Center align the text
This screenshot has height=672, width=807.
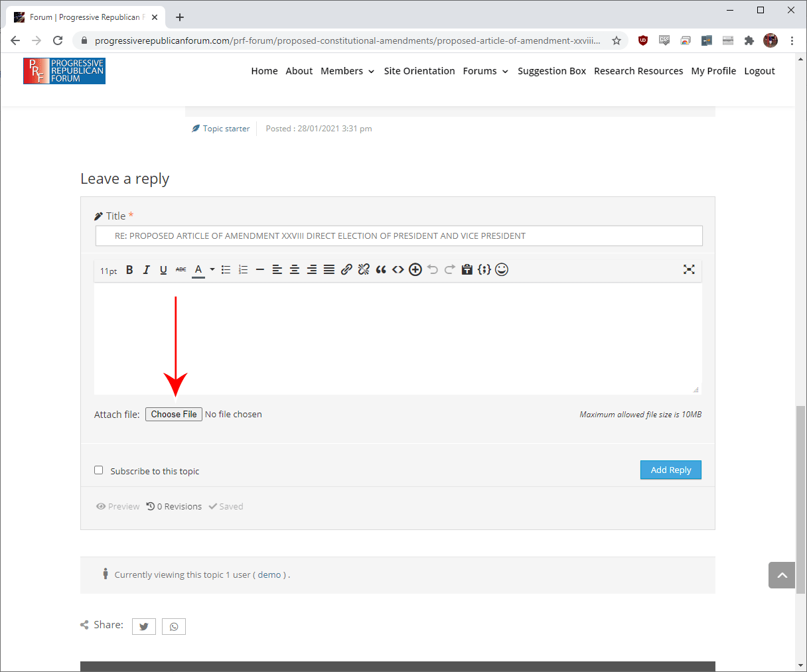pos(295,270)
